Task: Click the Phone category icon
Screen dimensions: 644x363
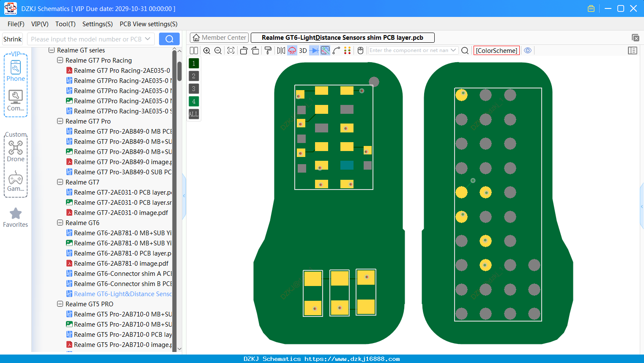Action: (16, 71)
